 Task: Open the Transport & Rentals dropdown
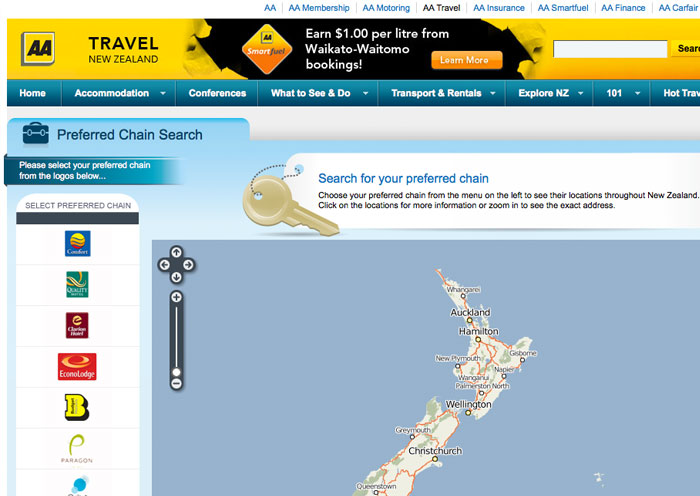pos(442,93)
